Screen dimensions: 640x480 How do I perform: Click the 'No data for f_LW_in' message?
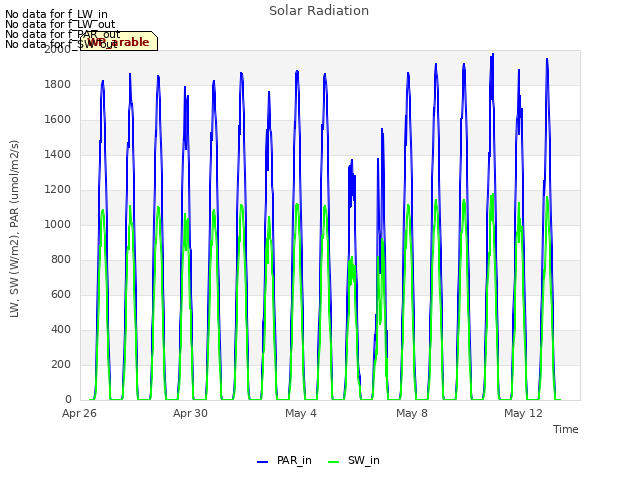click(56, 14)
